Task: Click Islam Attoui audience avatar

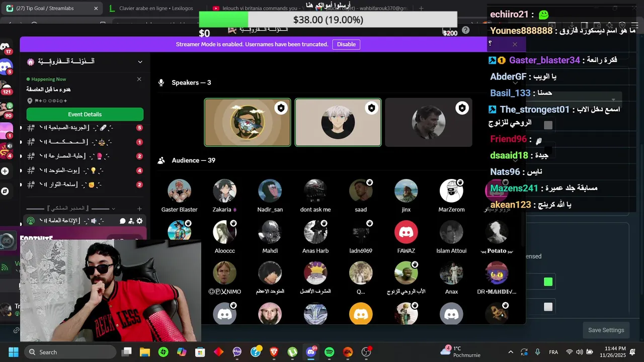Action: click(451, 232)
